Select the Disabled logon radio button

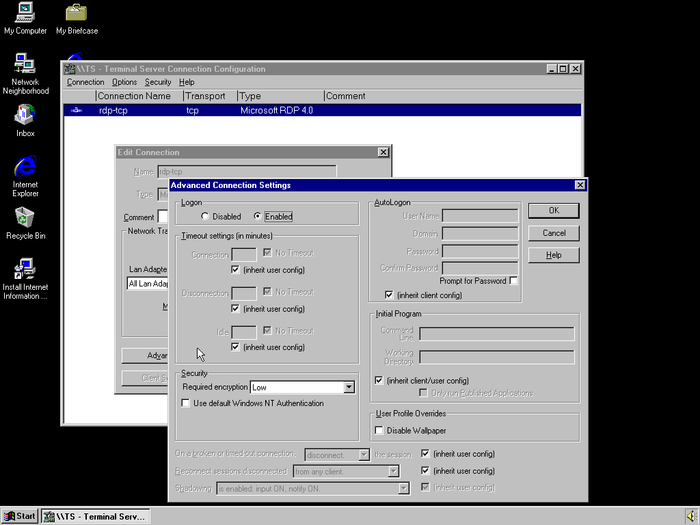point(206,216)
